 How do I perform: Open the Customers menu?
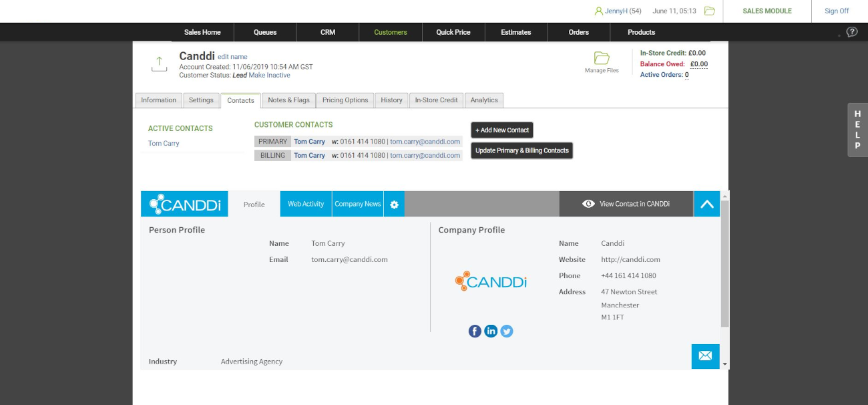pyautogui.click(x=391, y=32)
